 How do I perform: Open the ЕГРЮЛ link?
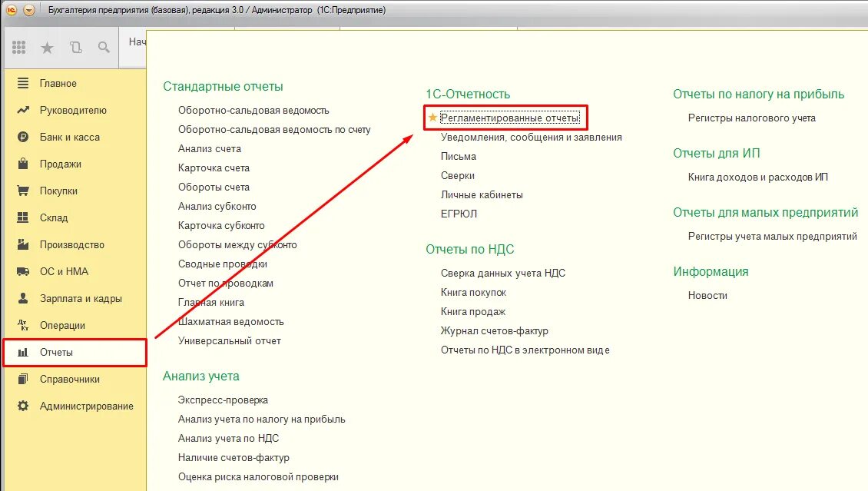459,214
